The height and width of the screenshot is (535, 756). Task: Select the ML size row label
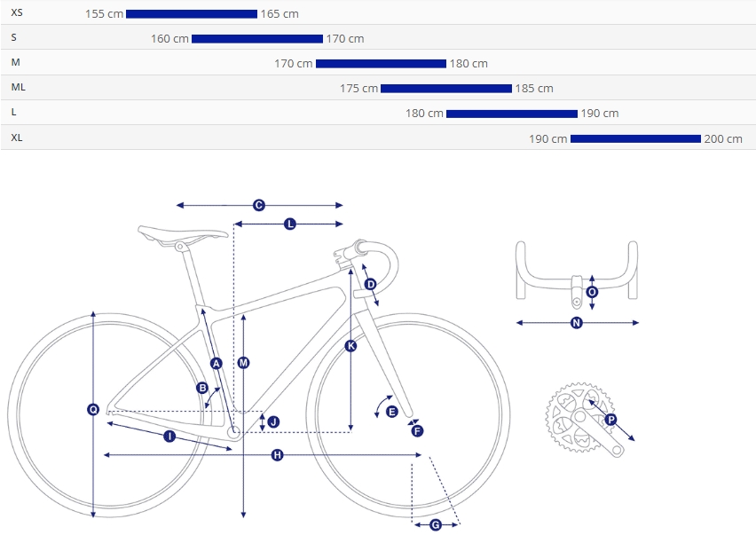click(x=19, y=87)
